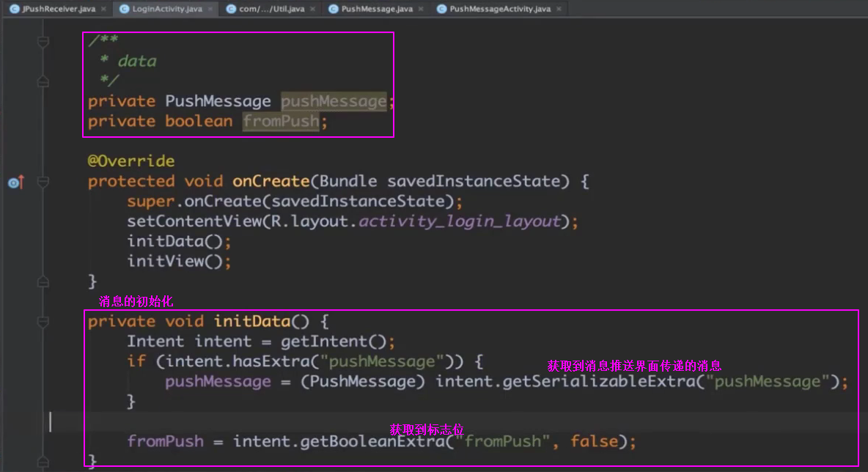This screenshot has height=472, width=868.
Task: Collapse the data Javadoc comment block
Action: (x=43, y=43)
